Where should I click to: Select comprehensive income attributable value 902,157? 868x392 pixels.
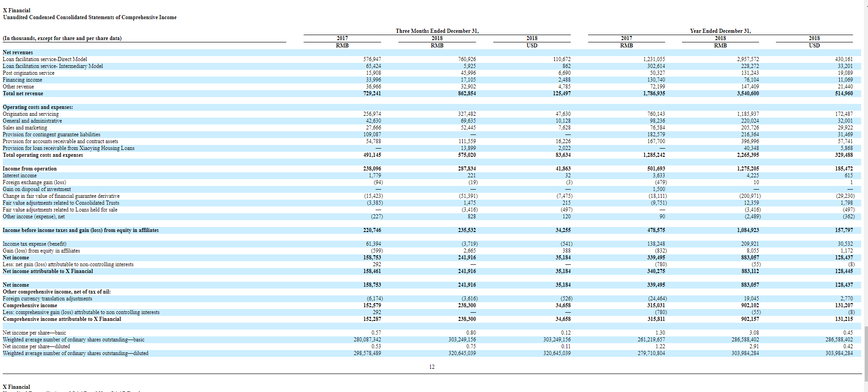750,319
